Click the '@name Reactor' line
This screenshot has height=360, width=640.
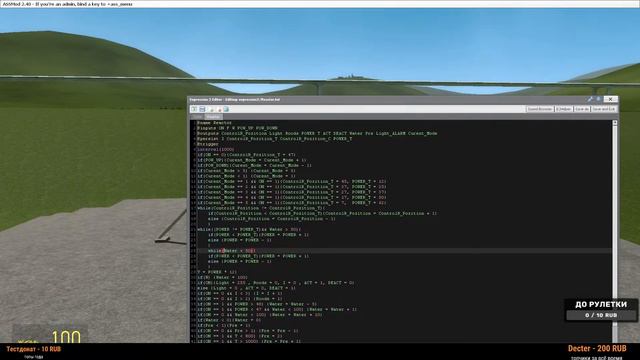pos(214,123)
